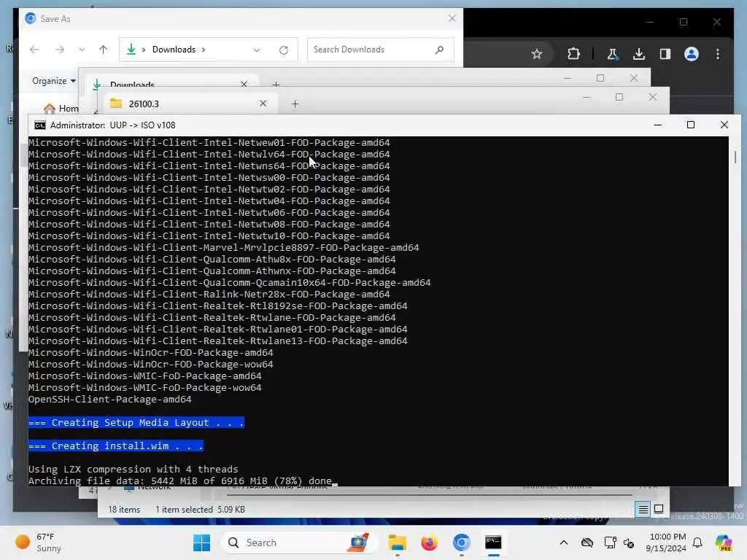Select Home in the Save As sidebar
The width and height of the screenshot is (747, 560).
pos(61,108)
